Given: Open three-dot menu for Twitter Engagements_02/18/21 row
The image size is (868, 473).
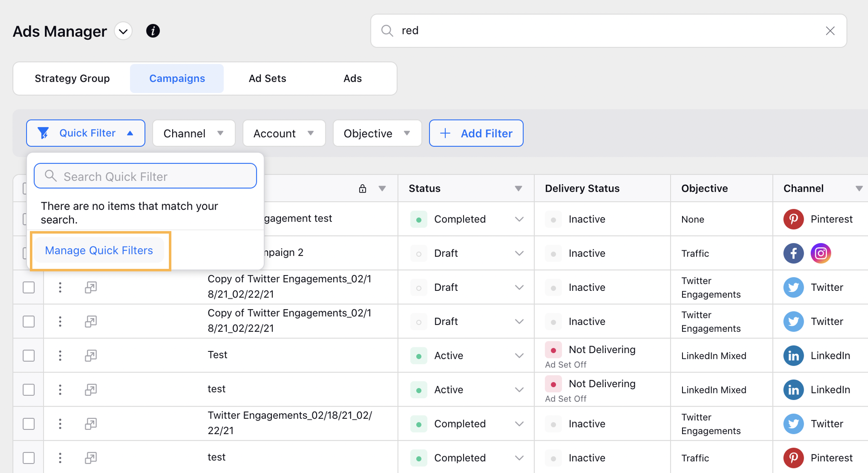Looking at the screenshot, I should point(60,424).
